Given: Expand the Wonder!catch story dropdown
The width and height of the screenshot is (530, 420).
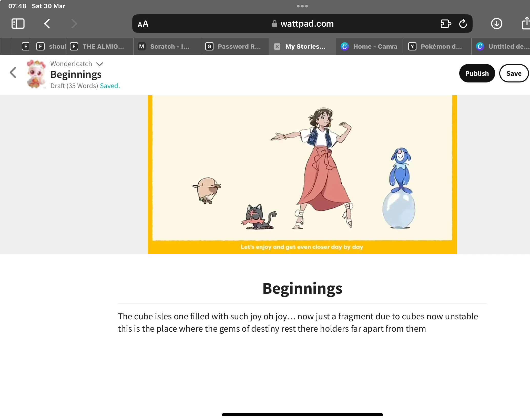Looking at the screenshot, I should pyautogui.click(x=99, y=64).
